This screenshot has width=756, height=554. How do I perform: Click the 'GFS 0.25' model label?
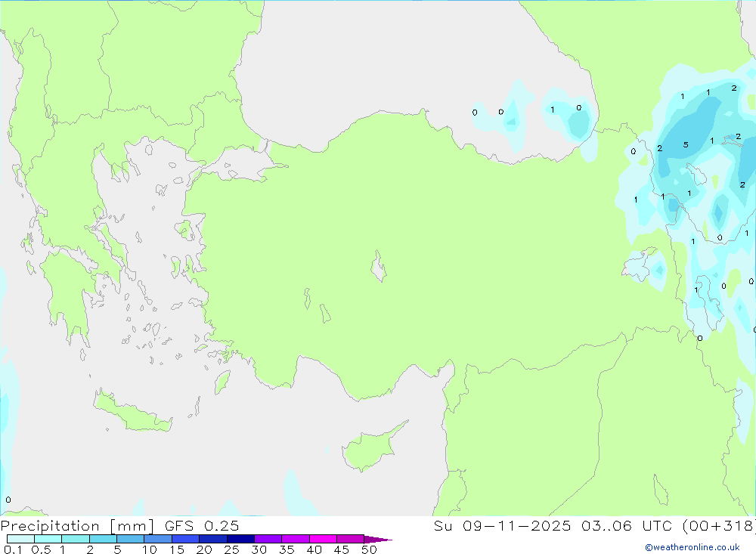(202, 526)
